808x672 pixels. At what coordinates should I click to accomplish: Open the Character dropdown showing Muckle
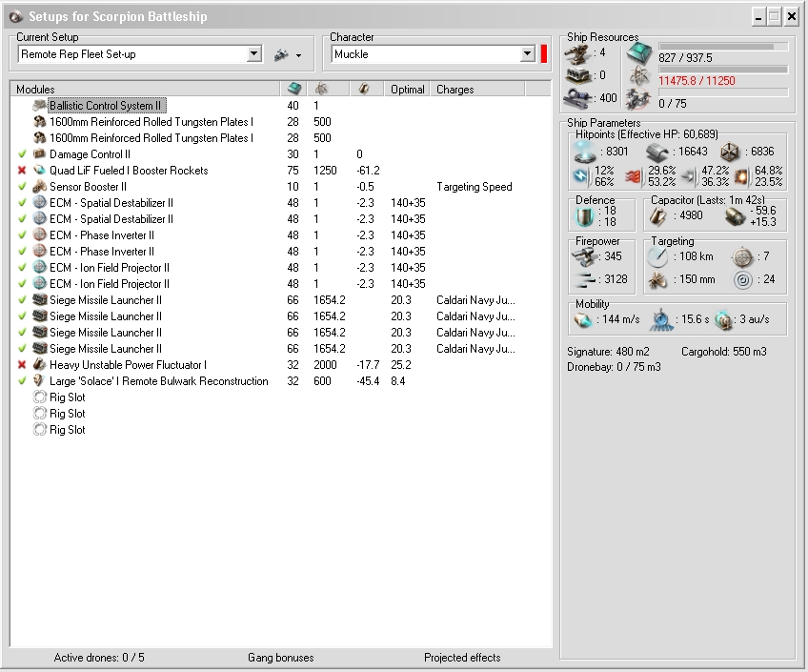click(x=527, y=53)
